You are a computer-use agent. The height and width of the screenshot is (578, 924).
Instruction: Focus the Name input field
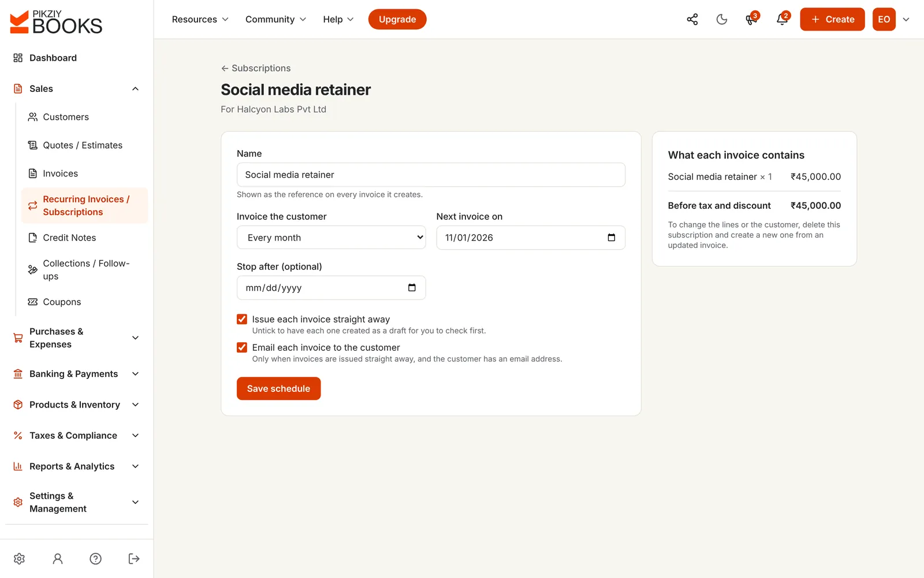point(431,175)
